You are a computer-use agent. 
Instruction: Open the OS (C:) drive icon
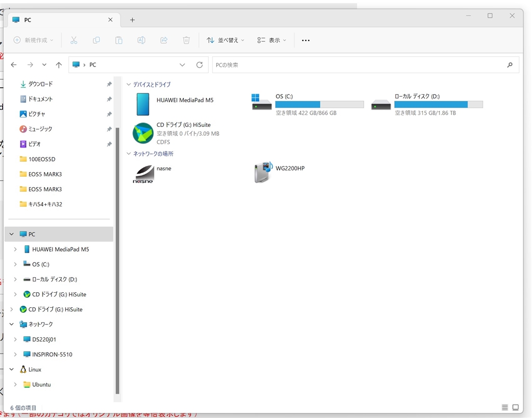click(x=262, y=102)
